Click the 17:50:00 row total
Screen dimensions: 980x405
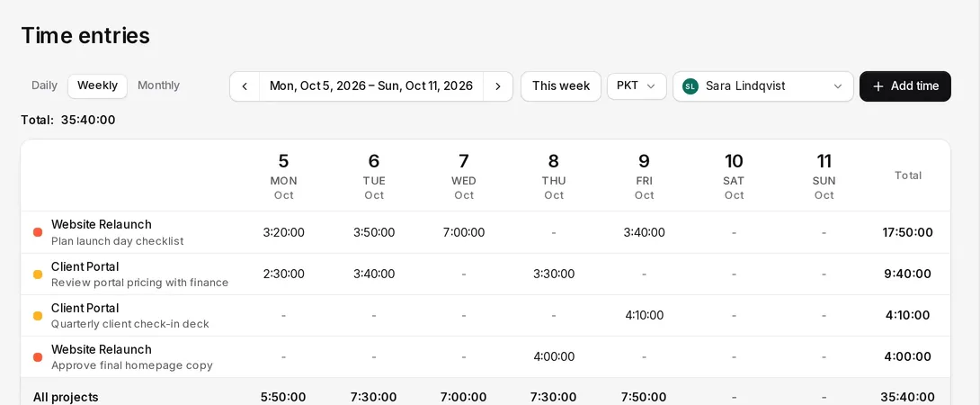(907, 232)
